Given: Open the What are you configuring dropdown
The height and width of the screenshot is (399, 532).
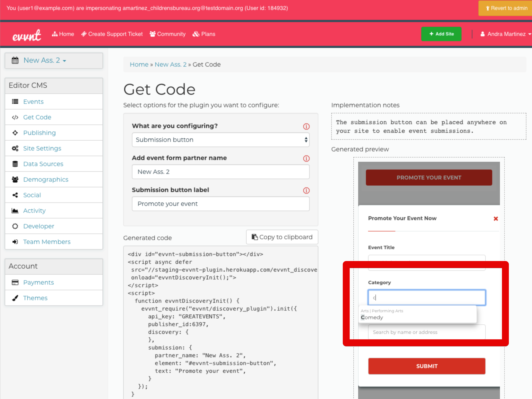Looking at the screenshot, I should point(221,140).
